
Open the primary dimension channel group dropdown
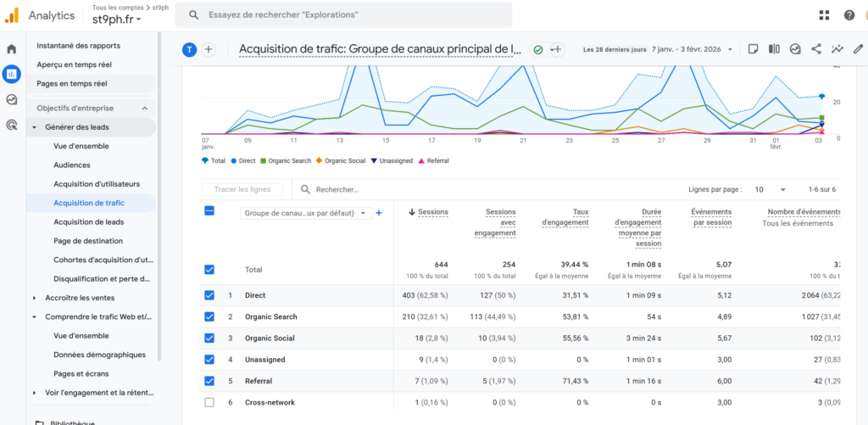pyautogui.click(x=305, y=213)
